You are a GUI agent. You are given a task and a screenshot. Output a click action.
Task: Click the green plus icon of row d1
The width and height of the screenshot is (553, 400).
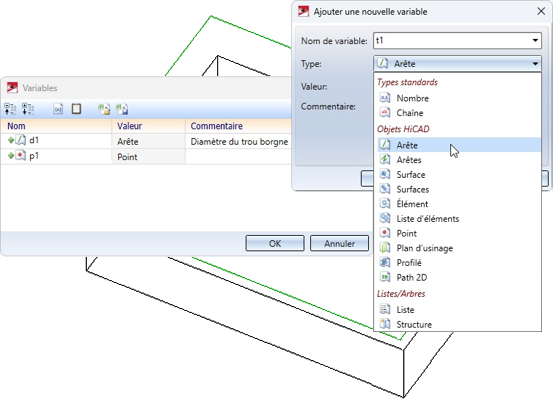click(11, 140)
